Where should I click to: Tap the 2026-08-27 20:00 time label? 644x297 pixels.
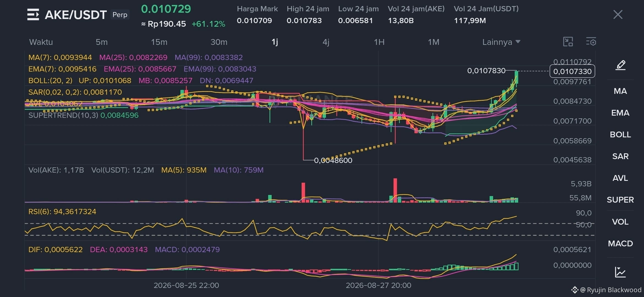point(378,285)
